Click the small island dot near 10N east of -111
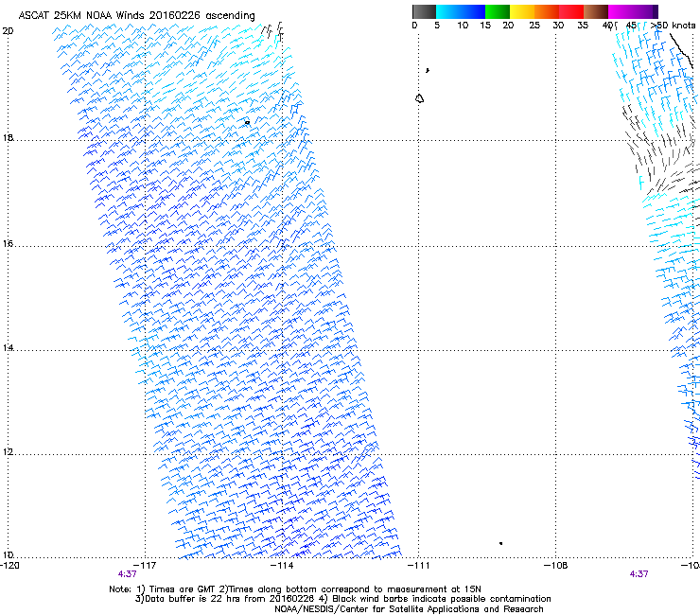The height and width of the screenshot is (615, 700). pos(501,543)
